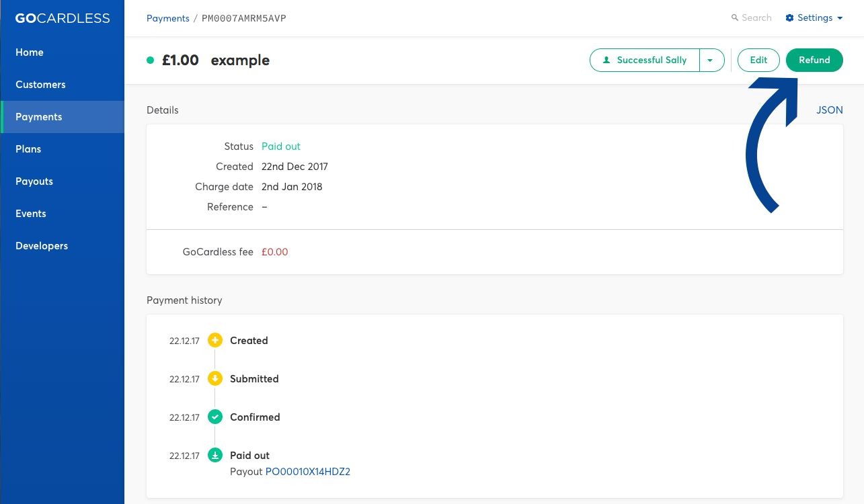The image size is (864, 504).
Task: Click the Paid out download icon
Action: [215, 456]
